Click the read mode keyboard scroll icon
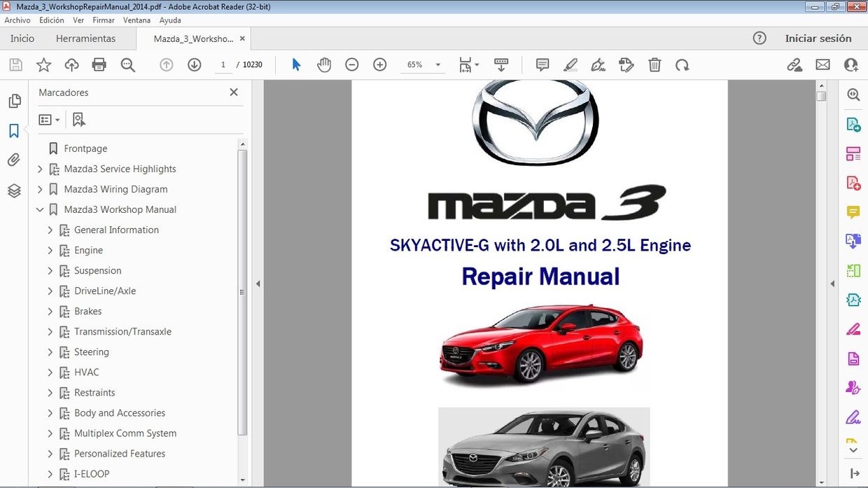868x488 pixels. click(x=500, y=65)
